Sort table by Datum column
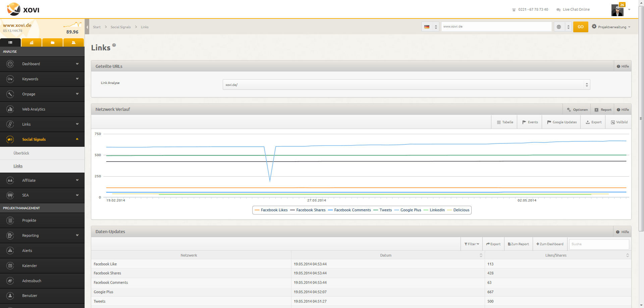Image resolution: width=644 pixels, height=308 pixels. tap(388, 255)
